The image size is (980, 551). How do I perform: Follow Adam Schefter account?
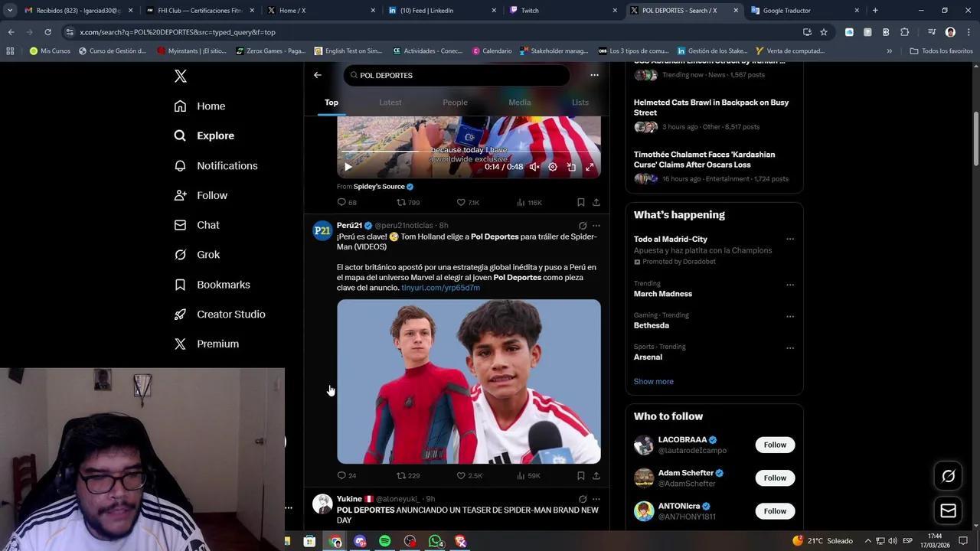point(775,478)
